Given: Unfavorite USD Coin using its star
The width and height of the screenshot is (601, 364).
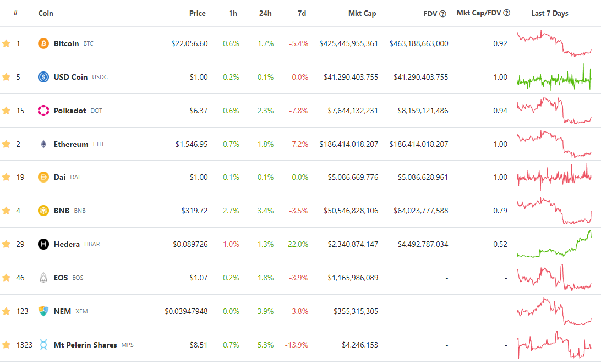Looking at the screenshot, I should point(6,77).
